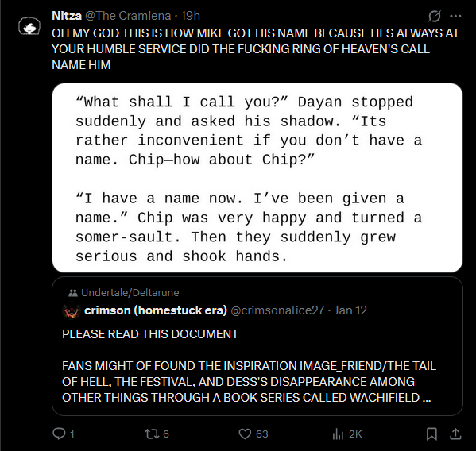Open the three-dot more options menu

[x=455, y=16]
